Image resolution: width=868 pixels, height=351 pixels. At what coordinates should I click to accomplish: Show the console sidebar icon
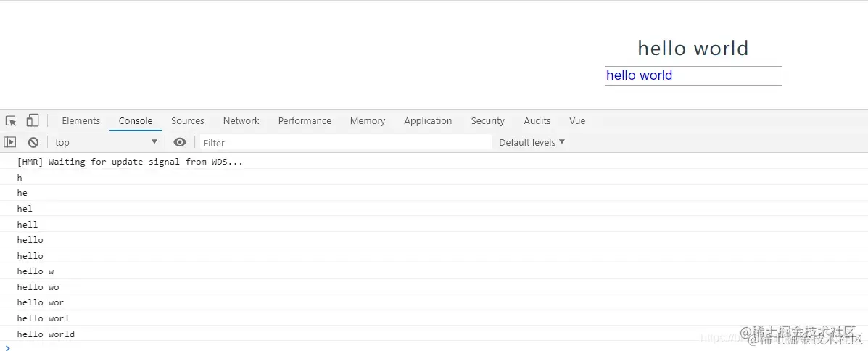point(10,142)
